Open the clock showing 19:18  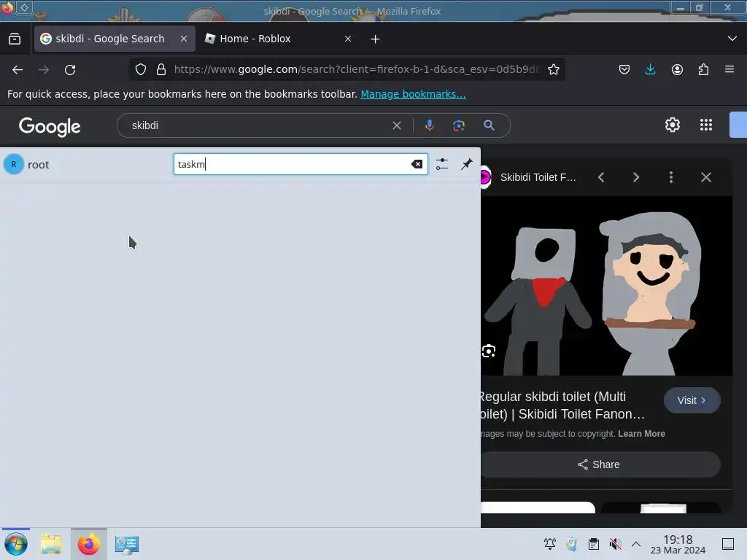point(678,544)
